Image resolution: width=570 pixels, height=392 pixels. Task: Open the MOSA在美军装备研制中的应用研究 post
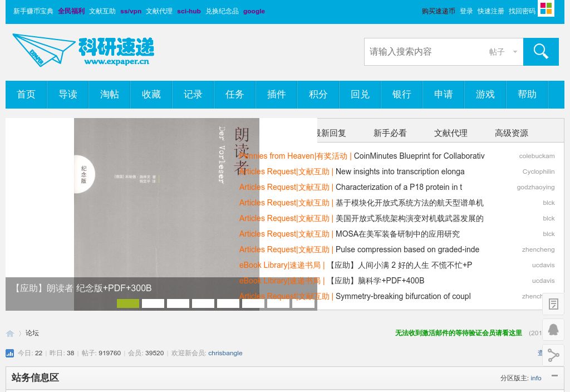(397, 234)
